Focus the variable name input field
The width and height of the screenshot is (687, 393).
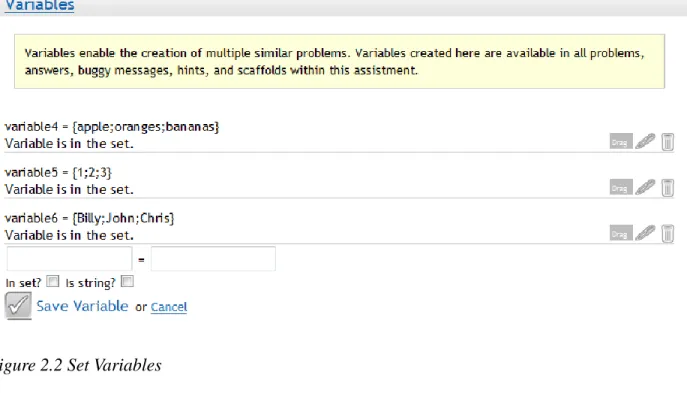tap(69, 258)
